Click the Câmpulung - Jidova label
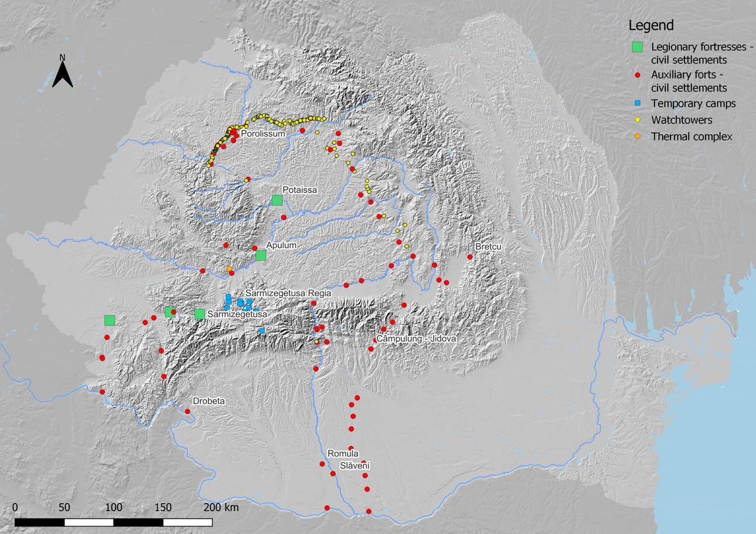This screenshot has height=534, width=756. (x=416, y=339)
